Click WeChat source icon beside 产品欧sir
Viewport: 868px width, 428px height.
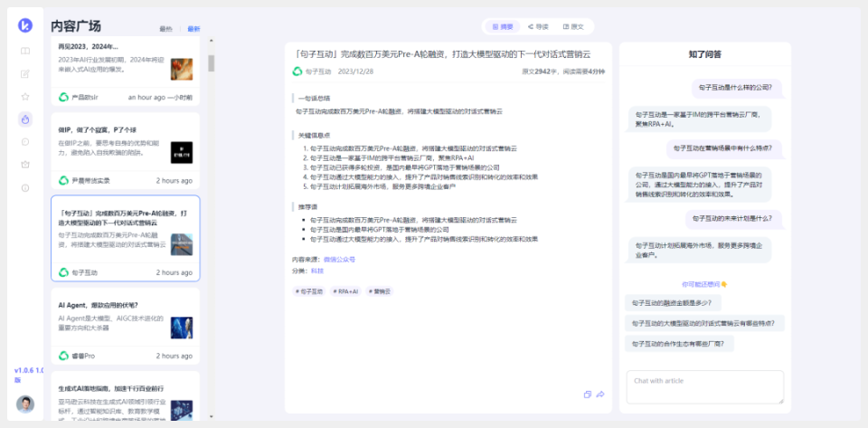click(63, 97)
